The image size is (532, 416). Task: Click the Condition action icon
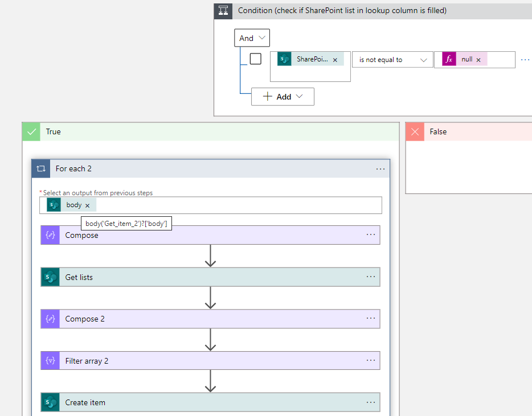(223, 11)
